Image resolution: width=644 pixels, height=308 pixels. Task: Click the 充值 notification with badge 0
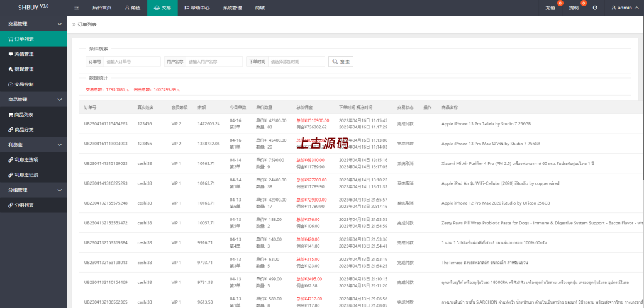pos(551,8)
